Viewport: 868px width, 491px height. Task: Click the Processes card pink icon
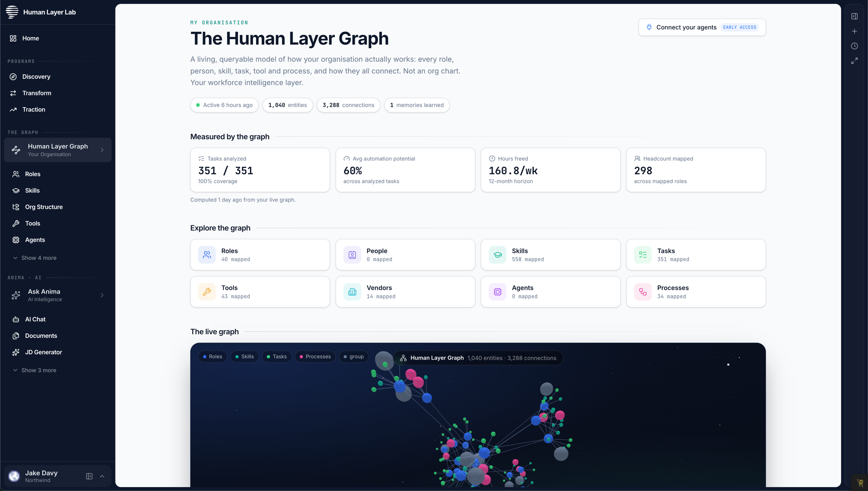[x=643, y=292]
